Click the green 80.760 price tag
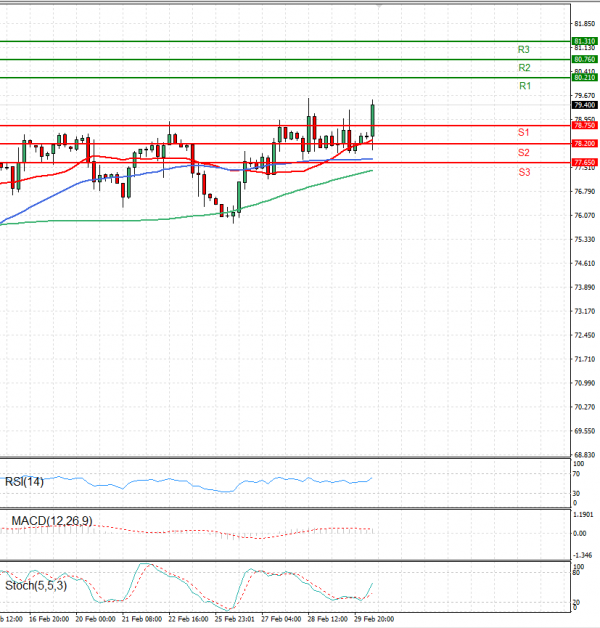600x628 pixels. point(585,59)
